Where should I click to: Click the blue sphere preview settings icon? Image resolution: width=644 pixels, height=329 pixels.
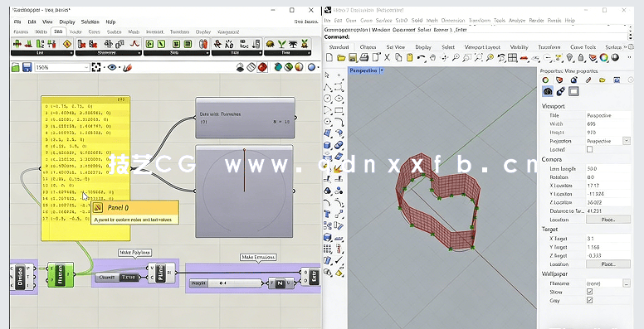[x=311, y=67]
